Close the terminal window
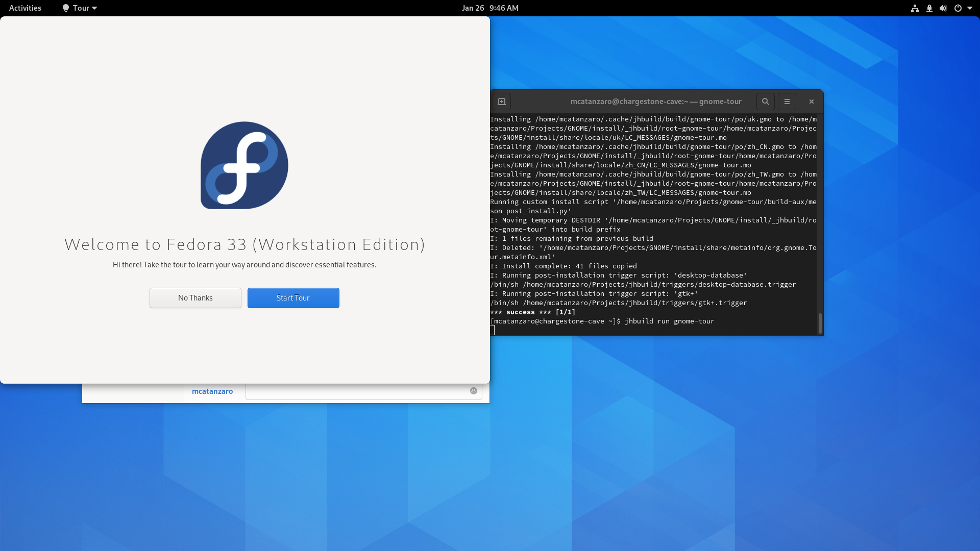This screenshot has width=980, height=551. point(811,102)
